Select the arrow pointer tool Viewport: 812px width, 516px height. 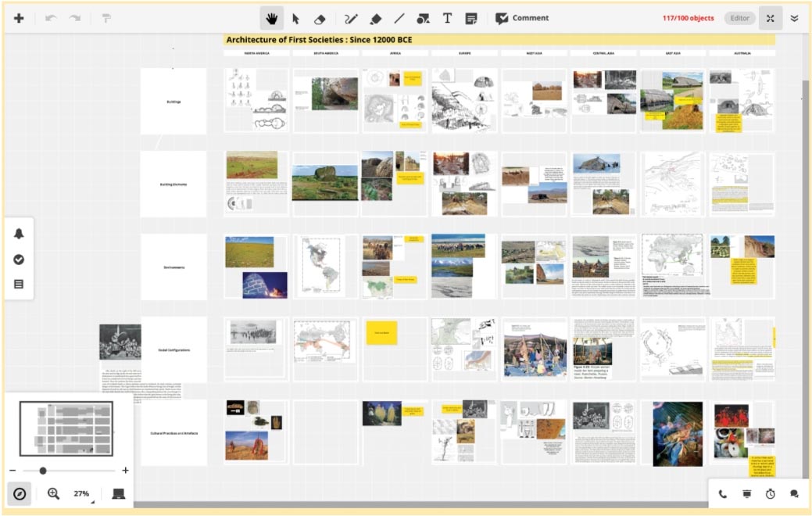295,18
